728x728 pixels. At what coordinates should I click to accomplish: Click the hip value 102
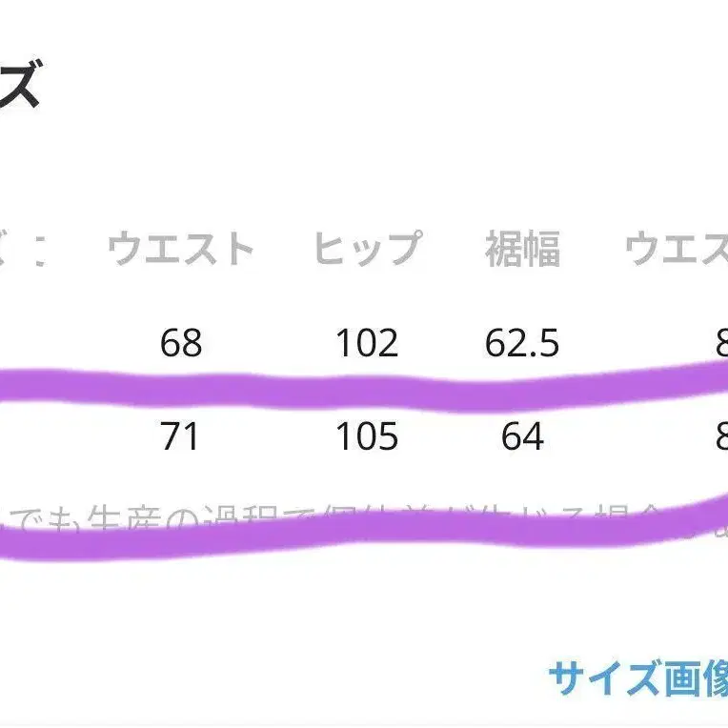click(x=367, y=343)
